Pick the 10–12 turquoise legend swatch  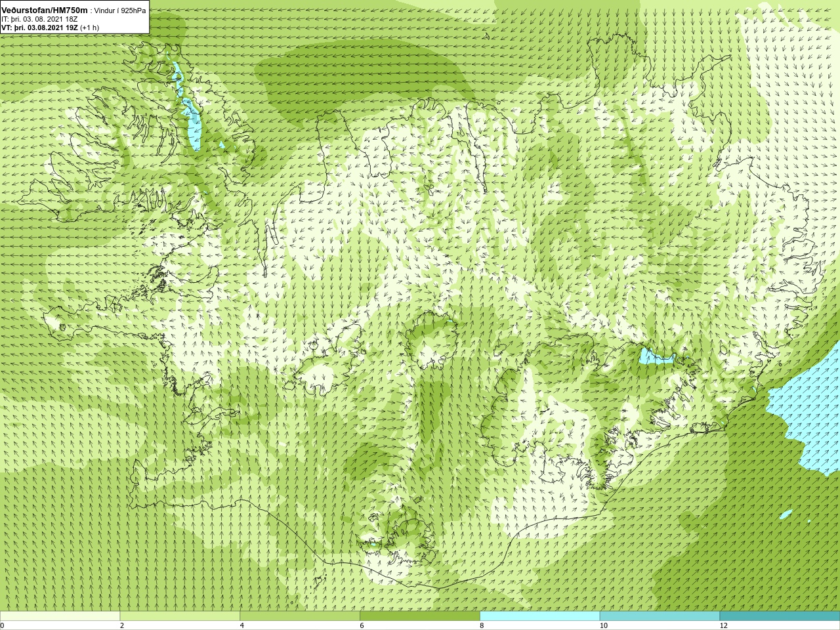pos(660,616)
